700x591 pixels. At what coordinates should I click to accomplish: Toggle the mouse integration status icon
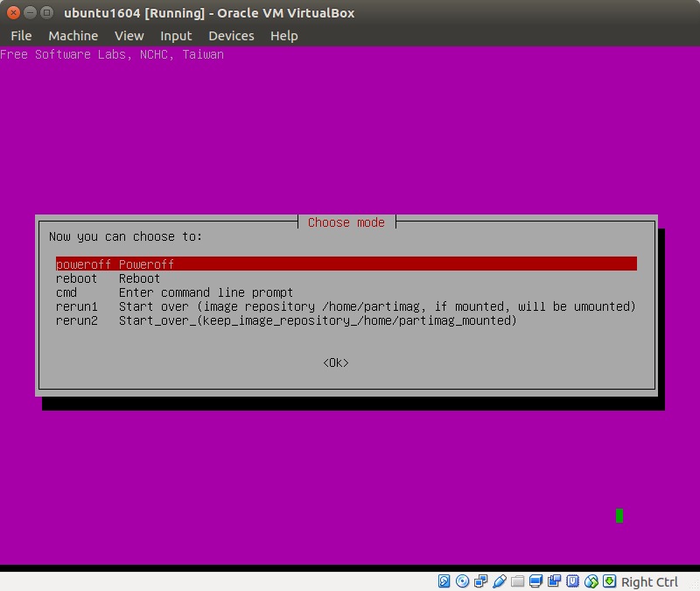[x=591, y=581]
